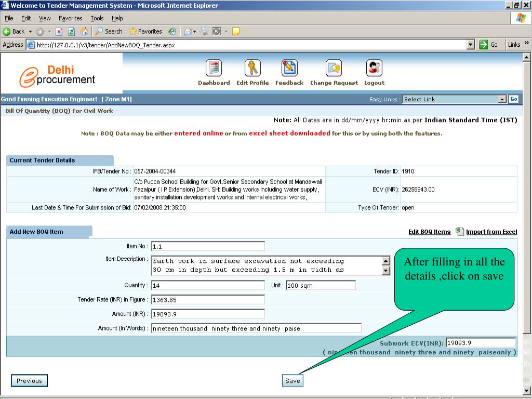This screenshot has height=399, width=532.
Task: Click in the Item Description text area
Action: click(267, 265)
